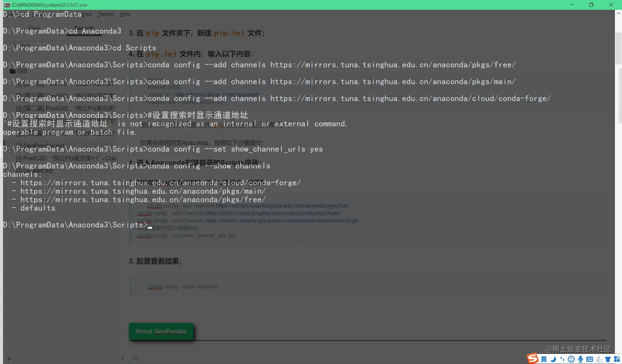The height and width of the screenshot is (364, 622).
Task: Click the CMD.exe title bar text
Action: pos(49,5)
